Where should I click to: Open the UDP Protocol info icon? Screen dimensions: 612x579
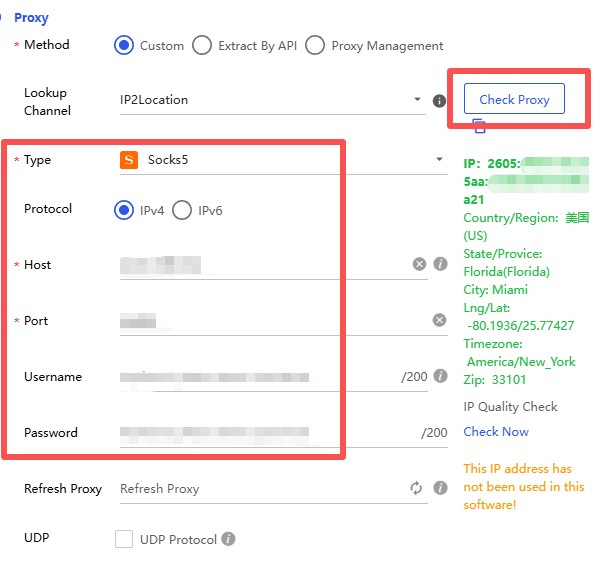[228, 539]
